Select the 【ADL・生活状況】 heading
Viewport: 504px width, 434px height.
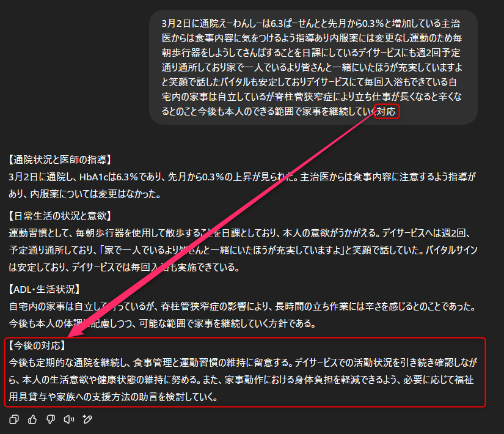tap(44, 289)
